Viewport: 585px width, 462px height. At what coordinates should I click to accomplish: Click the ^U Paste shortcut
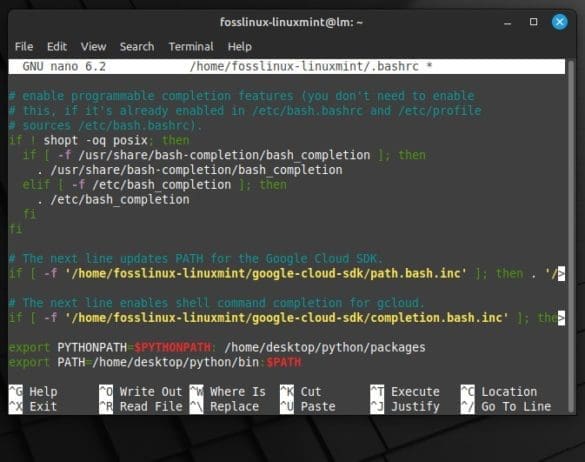[x=308, y=407]
